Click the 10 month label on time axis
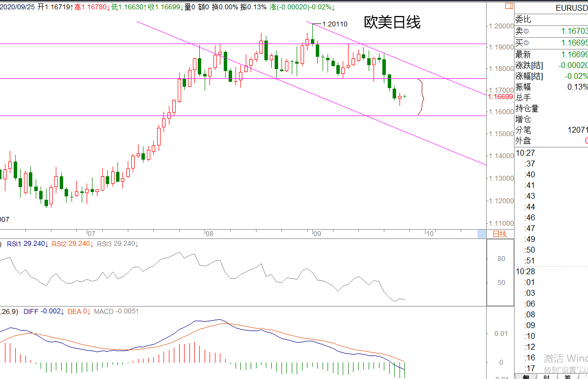Viewport: 588px width, 379px height. click(429, 234)
